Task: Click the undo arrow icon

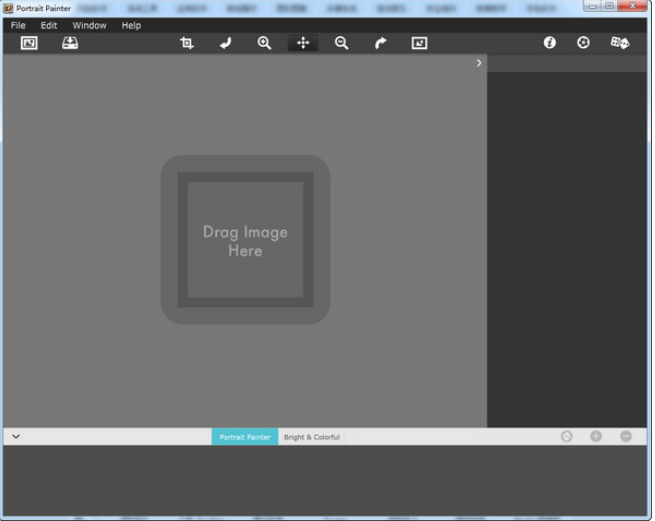Action: 225,43
